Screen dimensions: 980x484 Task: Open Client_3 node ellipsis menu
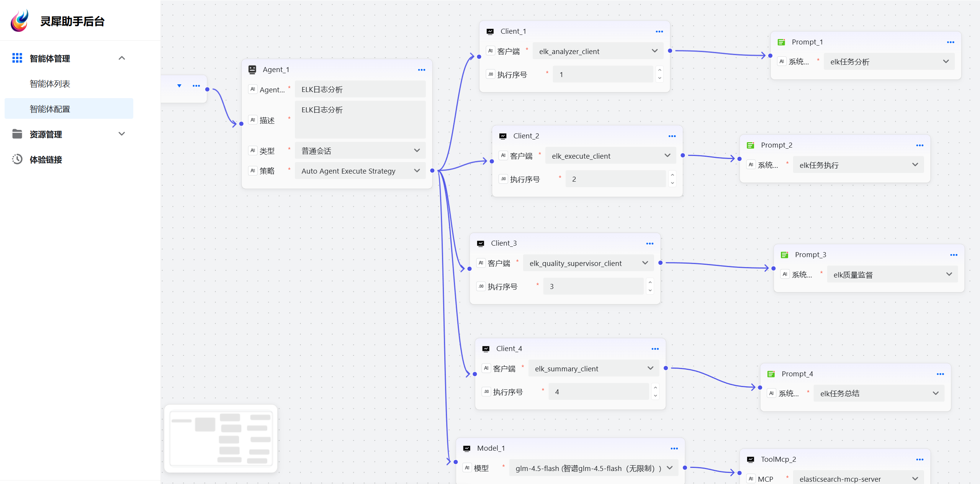coord(650,243)
